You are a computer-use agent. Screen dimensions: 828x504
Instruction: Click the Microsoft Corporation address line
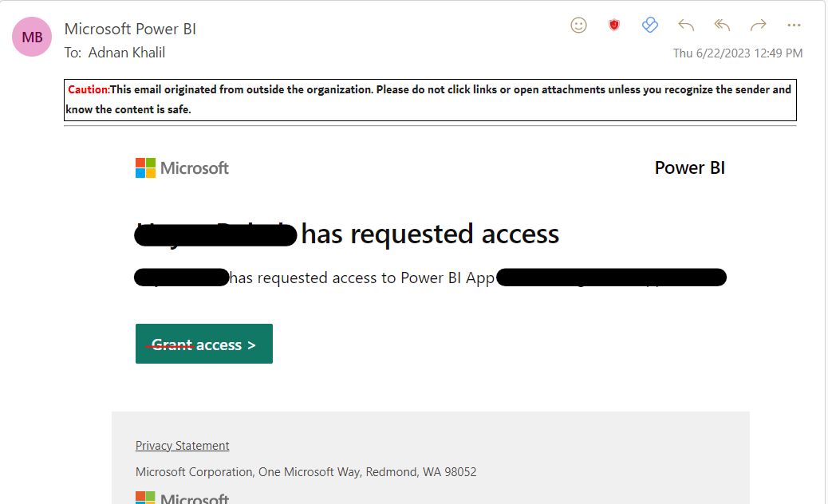point(306,472)
